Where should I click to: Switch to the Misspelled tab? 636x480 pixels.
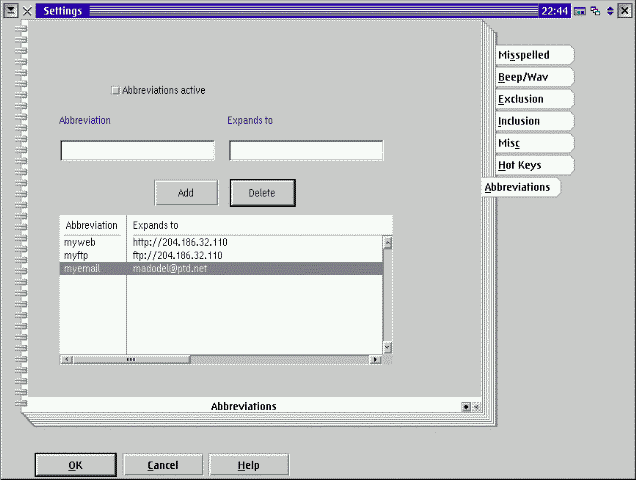[533, 55]
